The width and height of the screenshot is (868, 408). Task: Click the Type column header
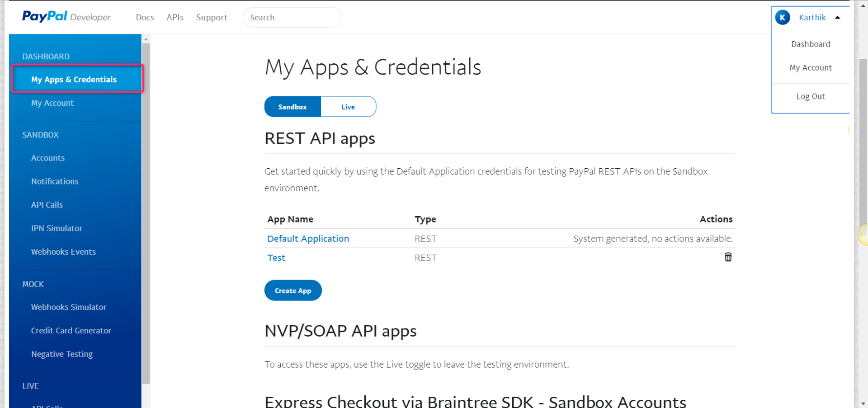[425, 219]
